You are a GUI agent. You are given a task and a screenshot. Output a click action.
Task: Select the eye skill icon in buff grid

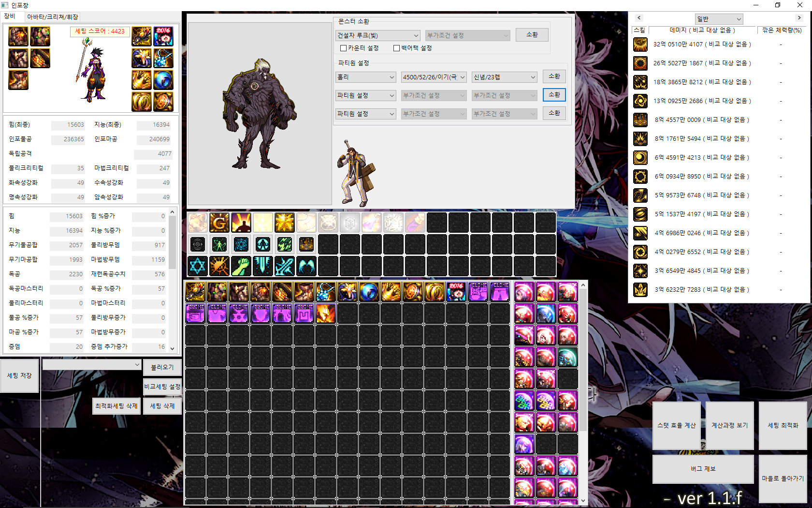(x=197, y=244)
